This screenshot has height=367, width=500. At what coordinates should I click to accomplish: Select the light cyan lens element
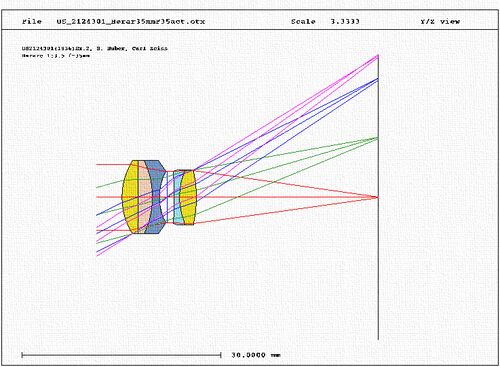coord(177,197)
